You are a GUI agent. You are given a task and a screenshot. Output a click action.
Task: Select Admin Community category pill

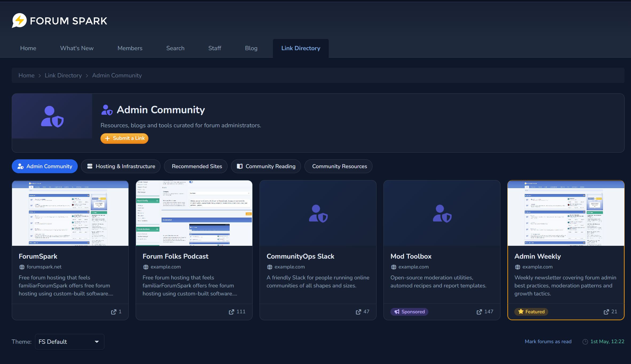click(x=45, y=167)
